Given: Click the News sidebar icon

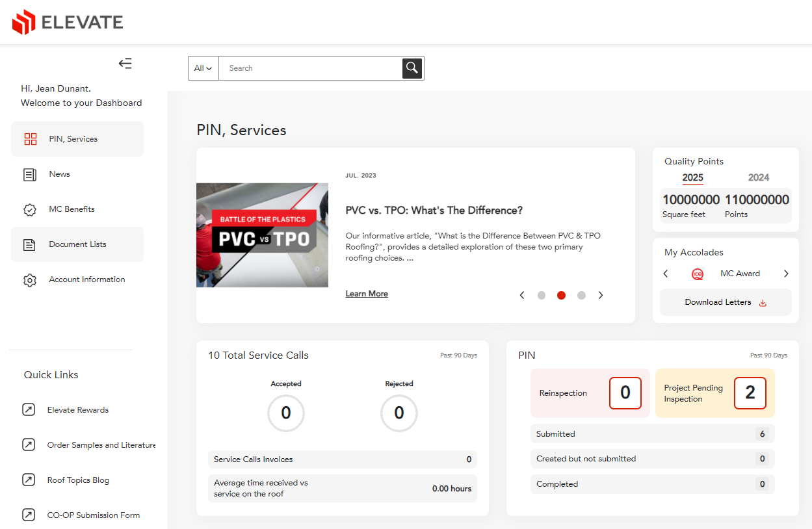Looking at the screenshot, I should (x=30, y=174).
